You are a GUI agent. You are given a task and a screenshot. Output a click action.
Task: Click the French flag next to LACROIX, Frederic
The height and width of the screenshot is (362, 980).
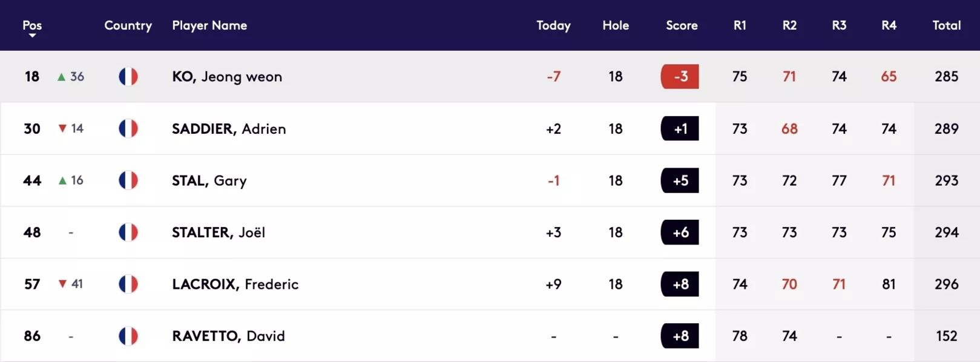click(x=128, y=284)
